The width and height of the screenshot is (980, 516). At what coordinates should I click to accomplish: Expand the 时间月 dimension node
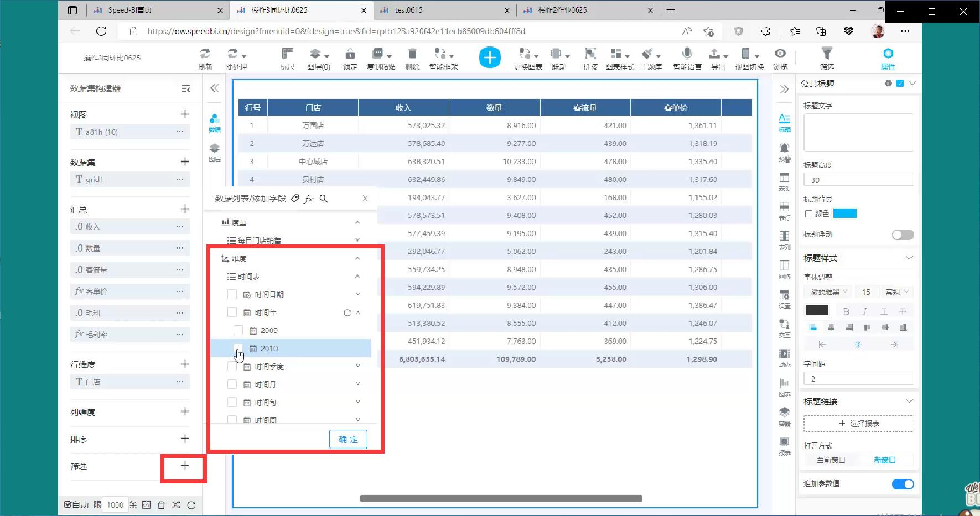click(357, 384)
